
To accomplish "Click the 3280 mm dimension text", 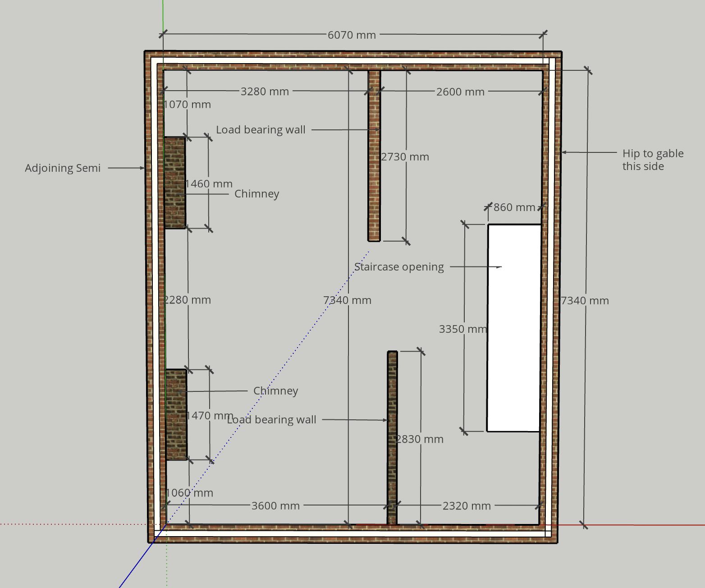I will click(265, 91).
